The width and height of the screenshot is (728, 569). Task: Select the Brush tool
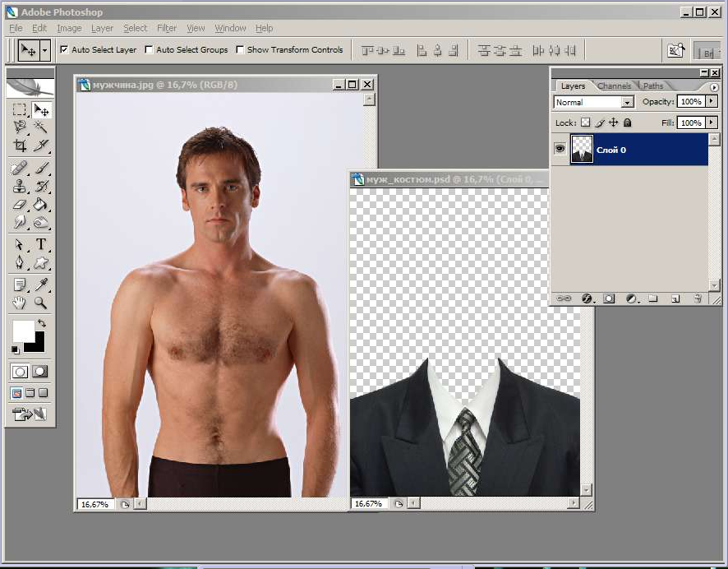point(41,168)
